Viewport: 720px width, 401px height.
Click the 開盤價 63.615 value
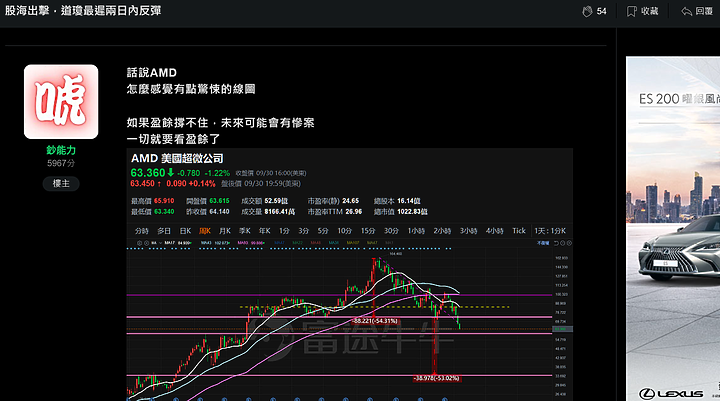tap(219, 201)
